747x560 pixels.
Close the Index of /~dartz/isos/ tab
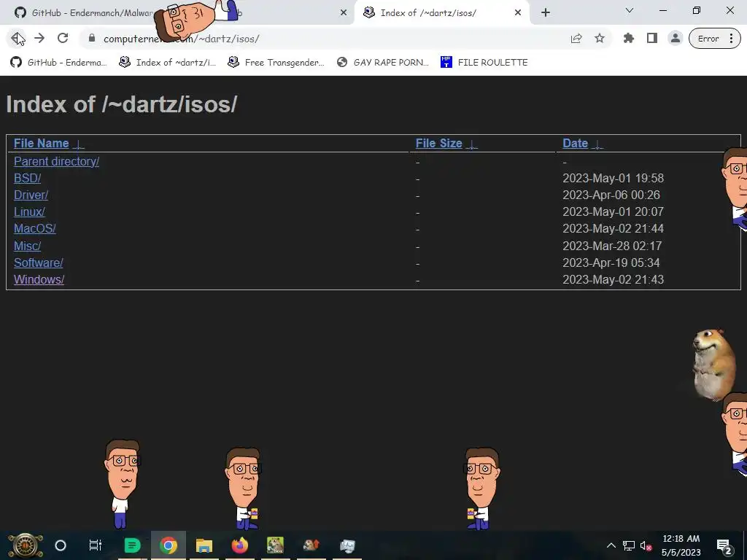coord(518,13)
